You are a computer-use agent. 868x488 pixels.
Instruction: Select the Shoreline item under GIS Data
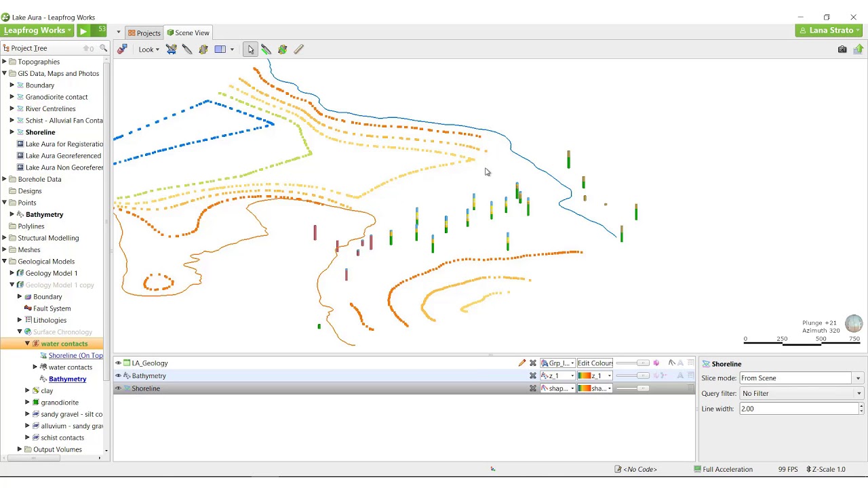tap(40, 132)
